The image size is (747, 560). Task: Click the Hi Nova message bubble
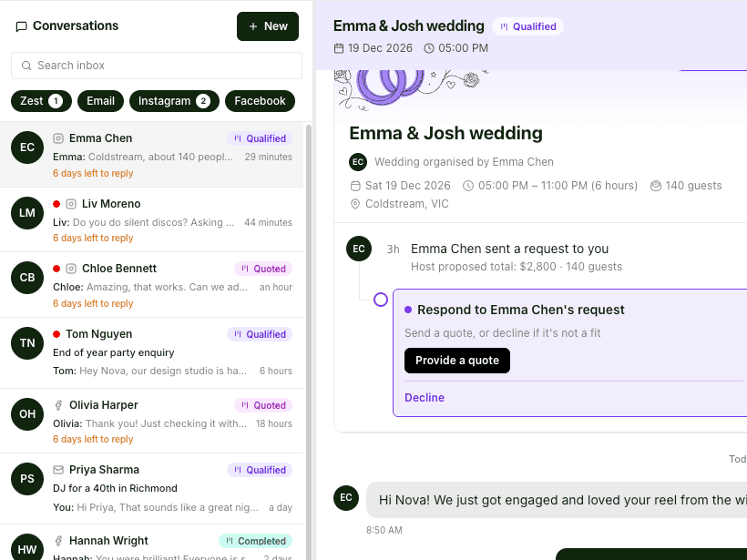pos(557,500)
